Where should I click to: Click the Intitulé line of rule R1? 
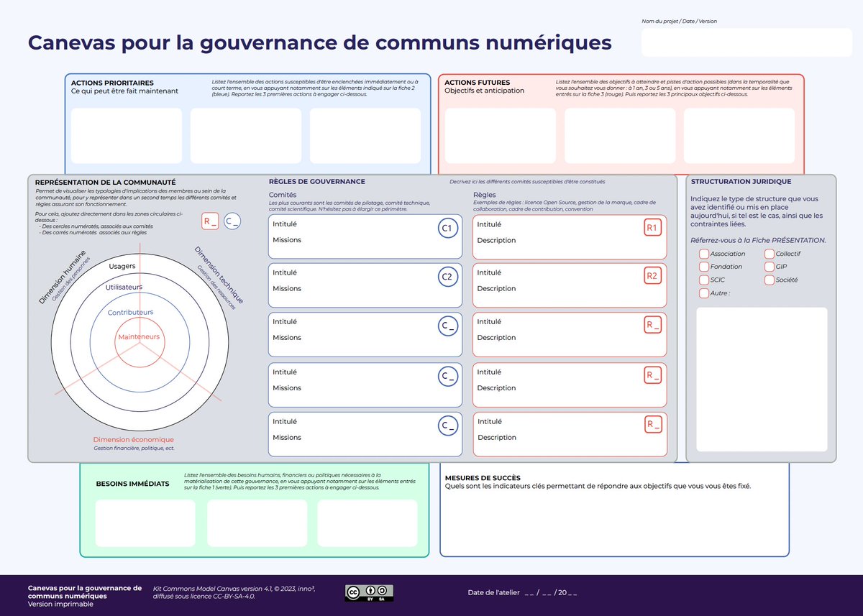(x=489, y=224)
